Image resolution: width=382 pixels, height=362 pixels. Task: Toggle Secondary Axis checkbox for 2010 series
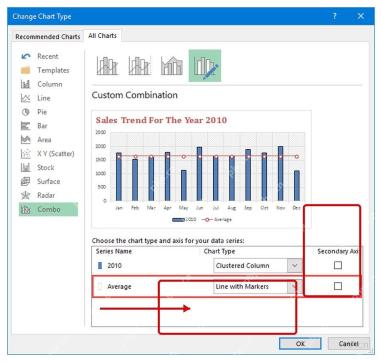pos(338,265)
